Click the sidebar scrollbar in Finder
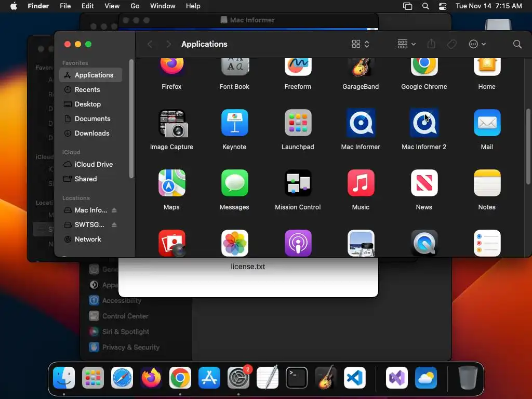 [x=131, y=119]
